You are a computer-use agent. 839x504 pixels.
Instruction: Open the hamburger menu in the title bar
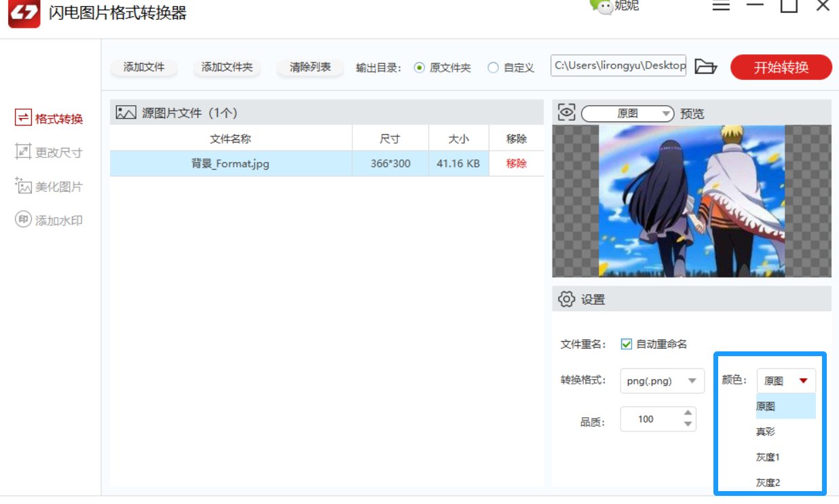click(721, 6)
